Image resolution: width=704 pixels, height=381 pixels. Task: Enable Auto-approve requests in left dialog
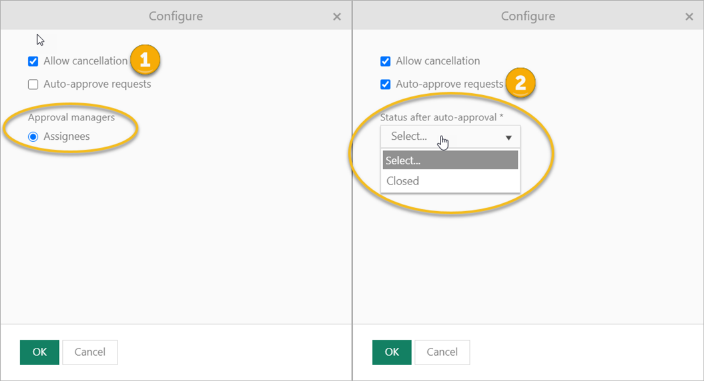(33, 84)
